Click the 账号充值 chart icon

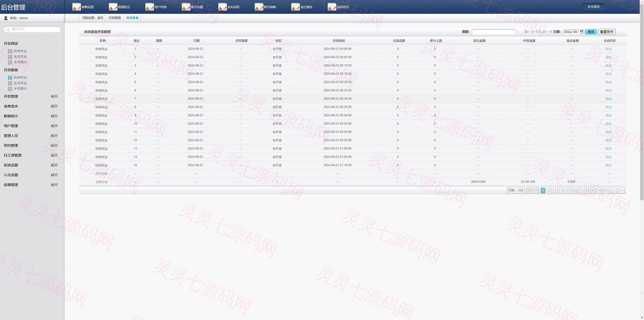[186, 7]
